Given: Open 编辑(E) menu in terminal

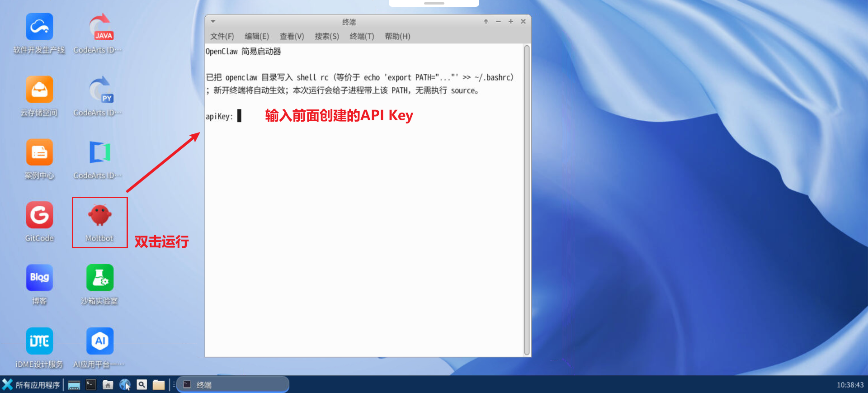Looking at the screenshot, I should [x=257, y=36].
